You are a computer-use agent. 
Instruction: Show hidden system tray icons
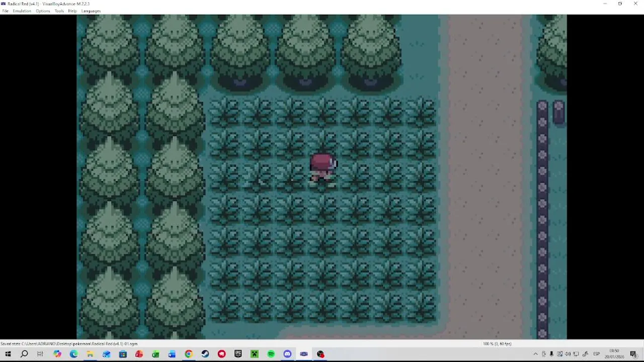pos(535,354)
